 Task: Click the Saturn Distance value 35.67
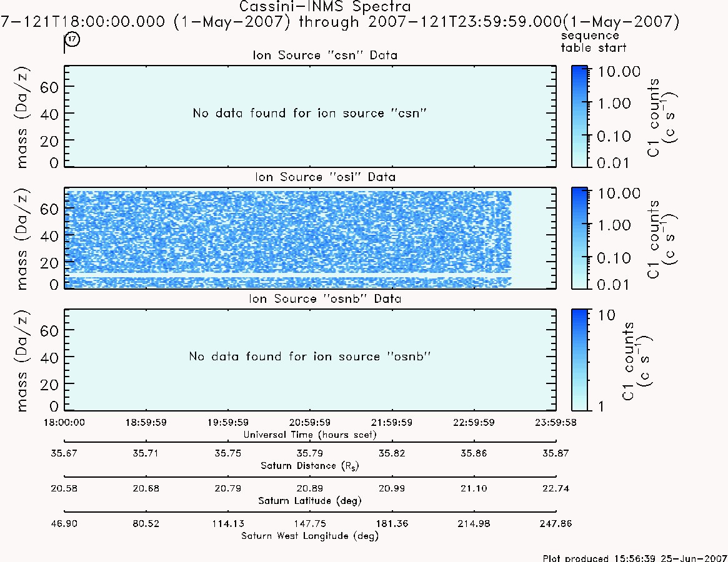64,453
